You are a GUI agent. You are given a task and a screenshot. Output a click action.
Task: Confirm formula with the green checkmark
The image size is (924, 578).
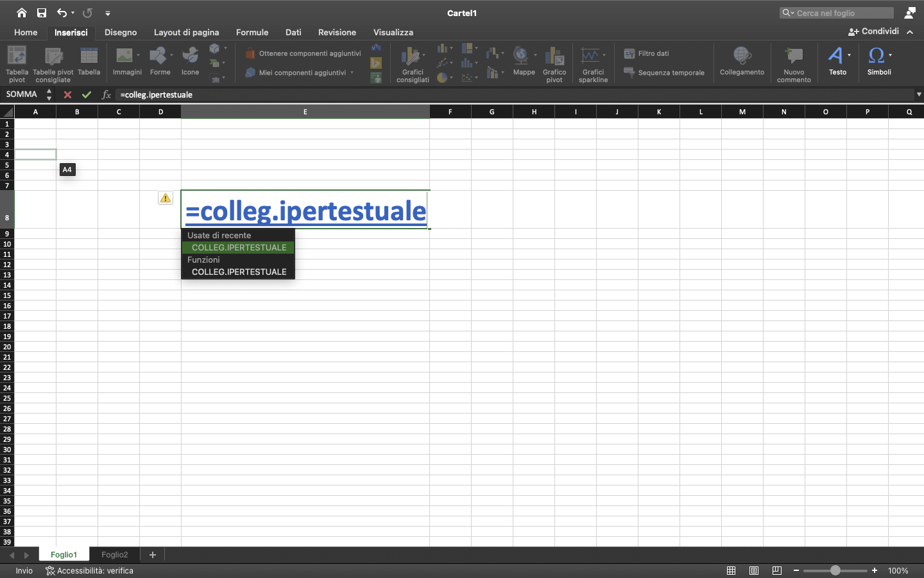87,94
